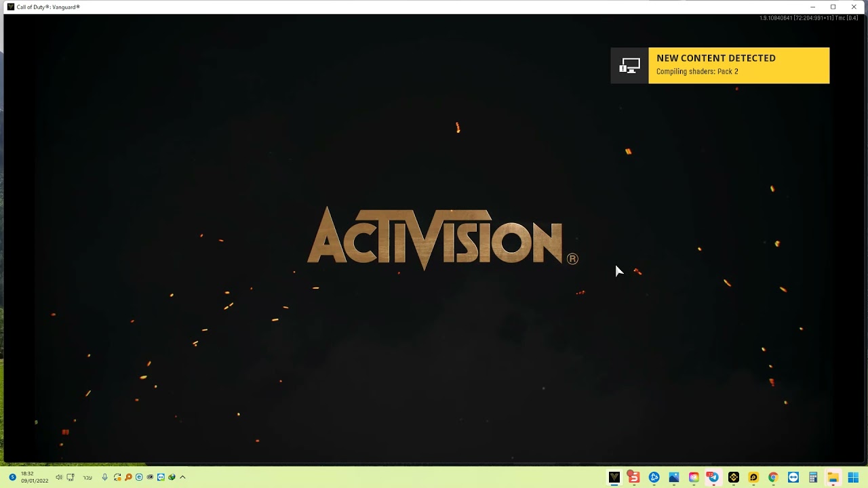Open the orange magnifier tray icon
Image resolution: width=868 pixels, height=488 pixels.
128,477
